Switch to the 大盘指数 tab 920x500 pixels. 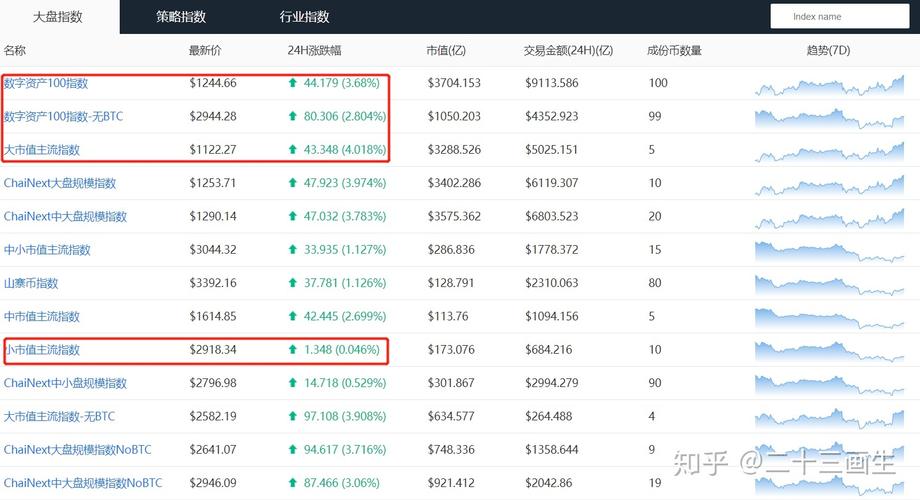58,17
